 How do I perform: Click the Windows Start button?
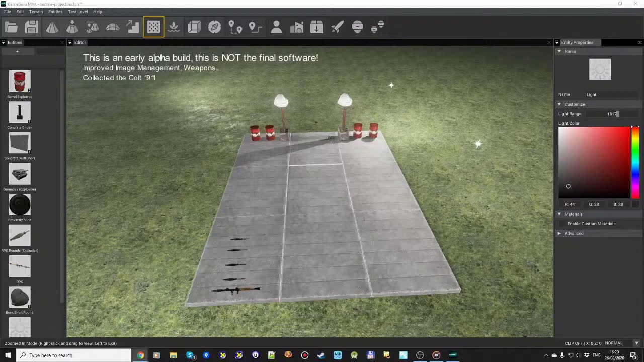pos(8,355)
